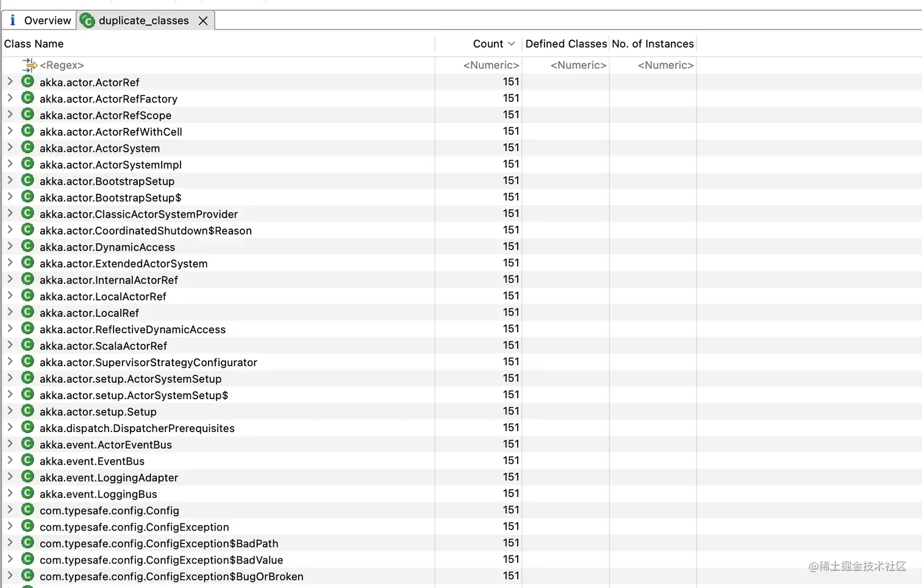Expand the akka.actor.setup.Setup row
The height and width of the screenshot is (588, 922).
click(x=10, y=410)
